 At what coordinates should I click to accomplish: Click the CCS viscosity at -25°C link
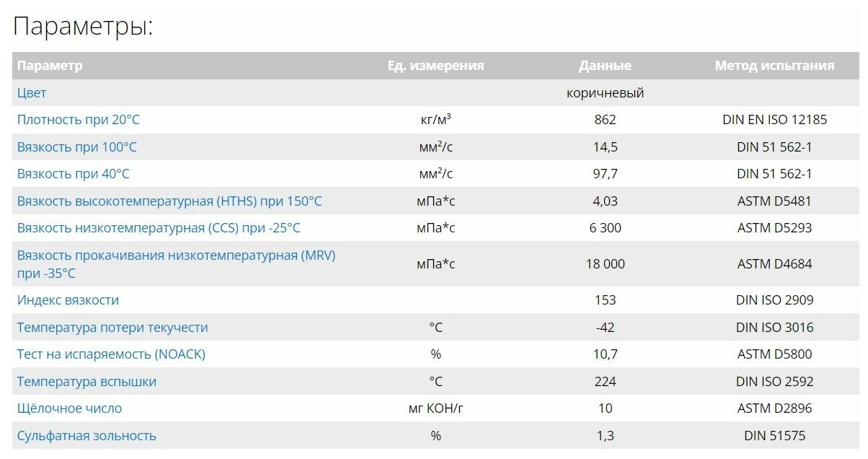159,228
